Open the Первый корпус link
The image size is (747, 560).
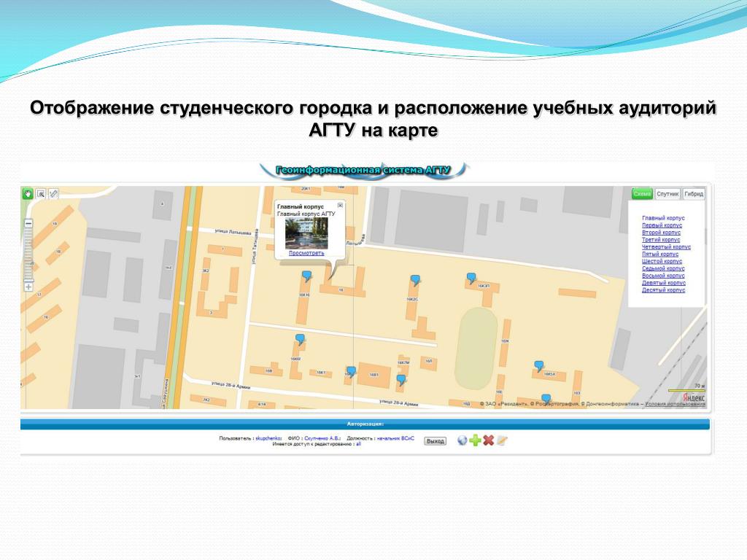(x=662, y=225)
